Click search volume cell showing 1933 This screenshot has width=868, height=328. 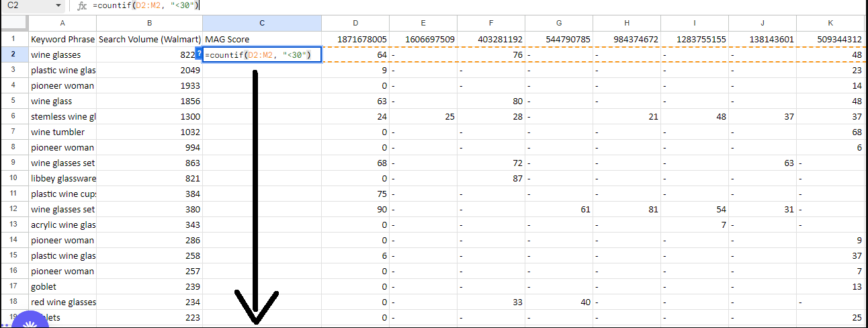click(x=149, y=85)
